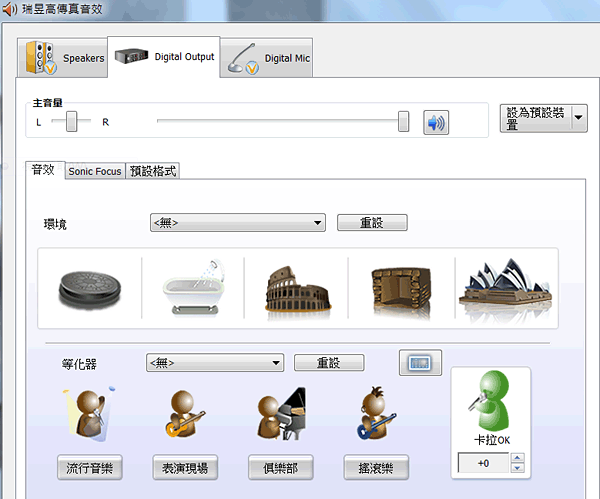Select the manhole cover environment icon
The image size is (600, 499).
click(x=90, y=289)
